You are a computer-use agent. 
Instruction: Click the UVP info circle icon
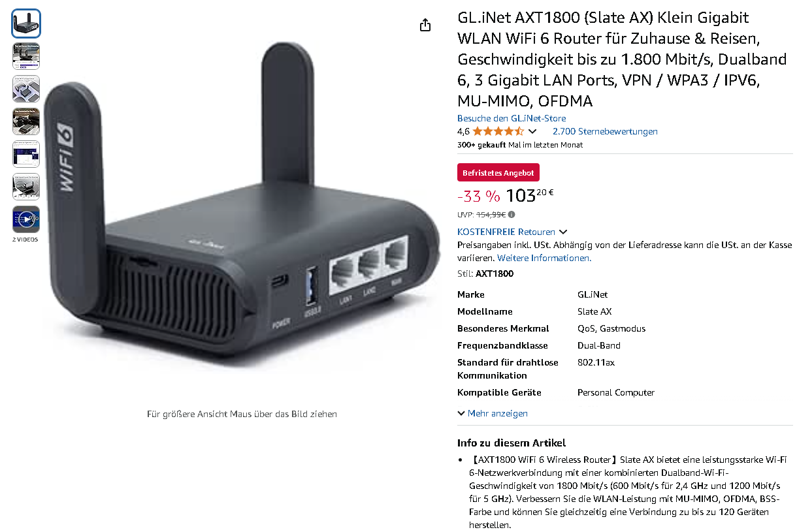tap(512, 214)
